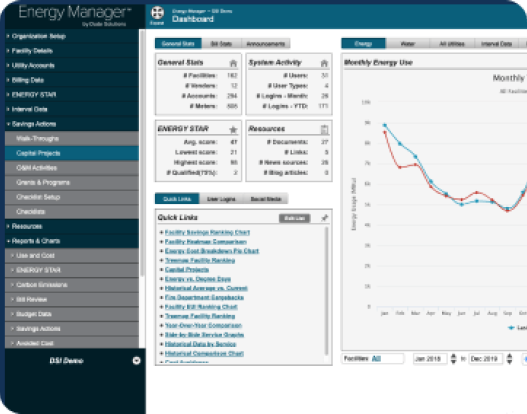The width and height of the screenshot is (527, 414).
Task: Open Year-Over-Year Comparison link
Action: tap(203, 325)
